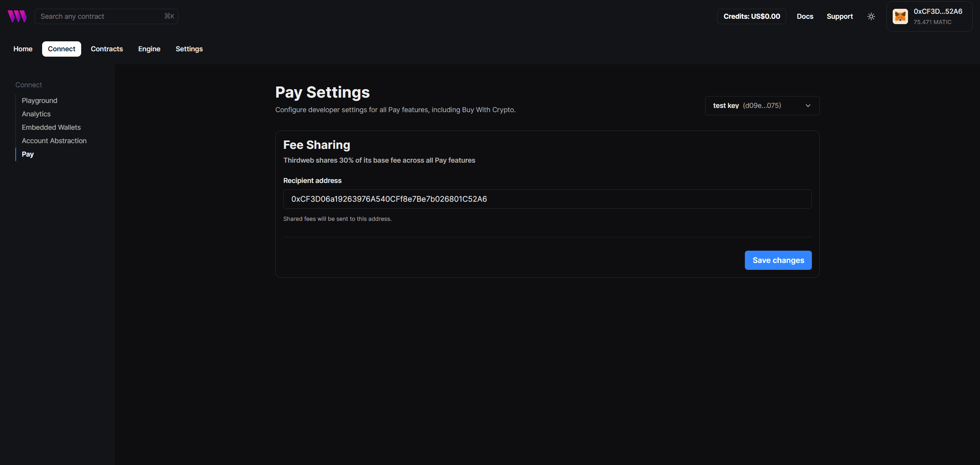Open the Support link
The width and height of the screenshot is (980, 465).
839,16
